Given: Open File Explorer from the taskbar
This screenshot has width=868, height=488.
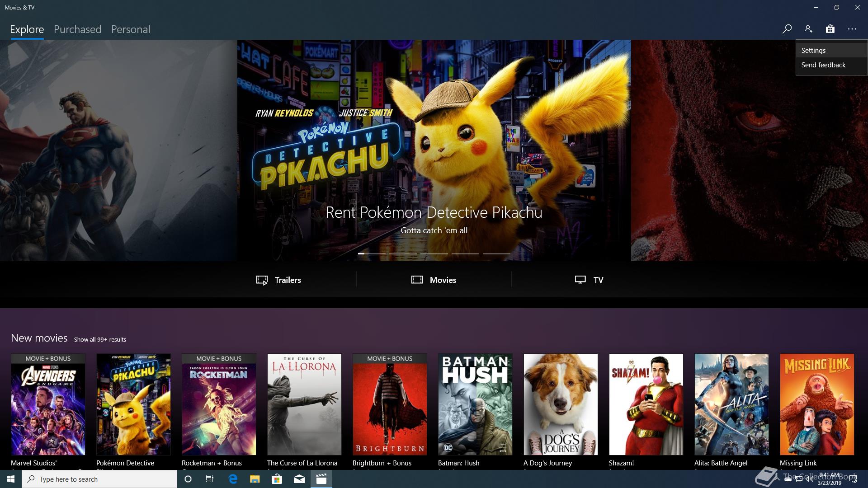Looking at the screenshot, I should 255,479.
